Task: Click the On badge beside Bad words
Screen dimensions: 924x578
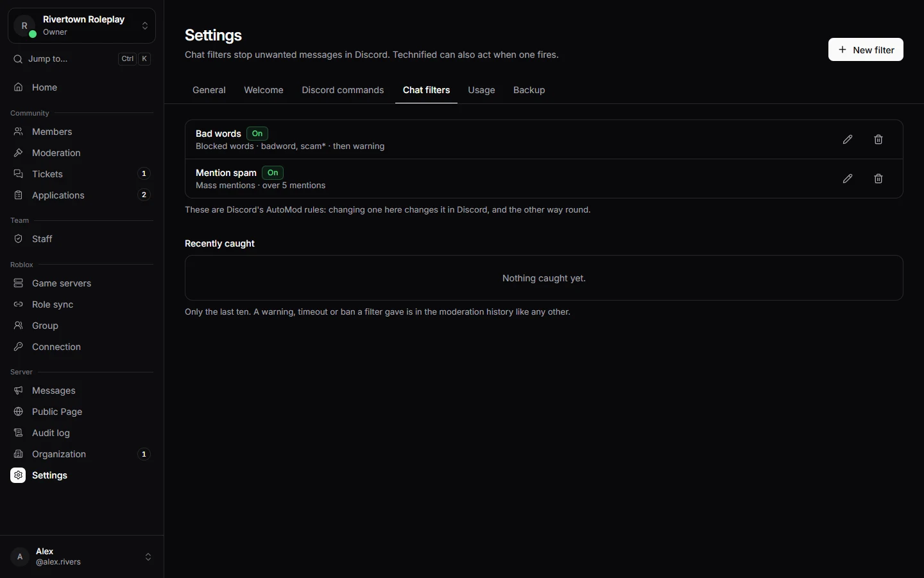Action: (257, 134)
